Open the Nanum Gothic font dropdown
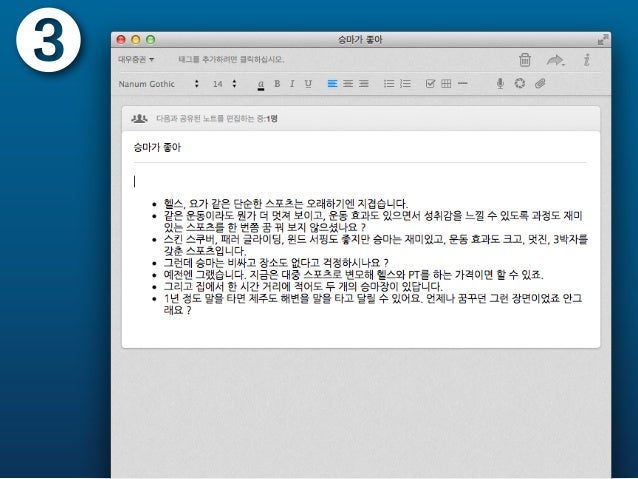Viewport: 638px width, 479px height. pos(159,84)
